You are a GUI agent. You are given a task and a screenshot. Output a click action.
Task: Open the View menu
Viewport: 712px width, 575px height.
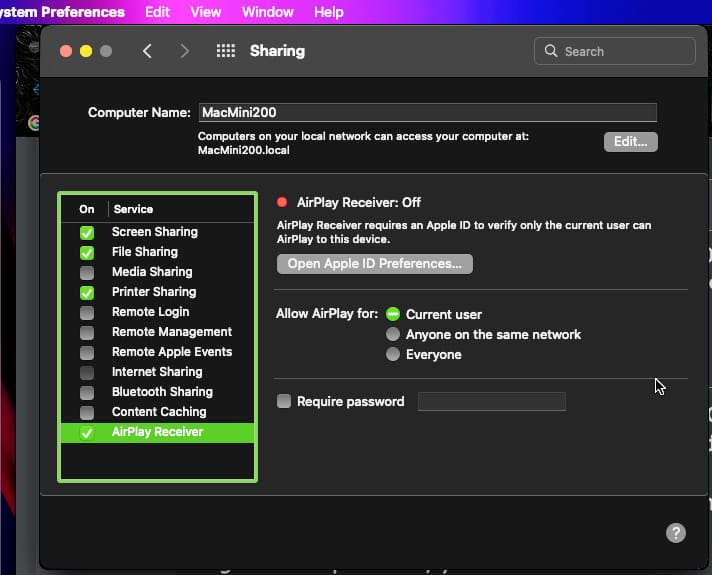pos(205,12)
